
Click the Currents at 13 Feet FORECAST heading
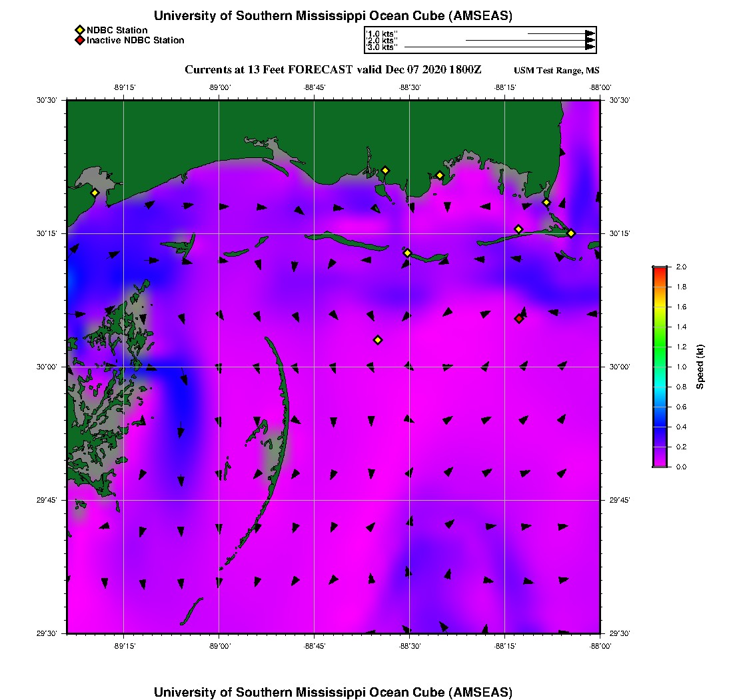pos(333,70)
